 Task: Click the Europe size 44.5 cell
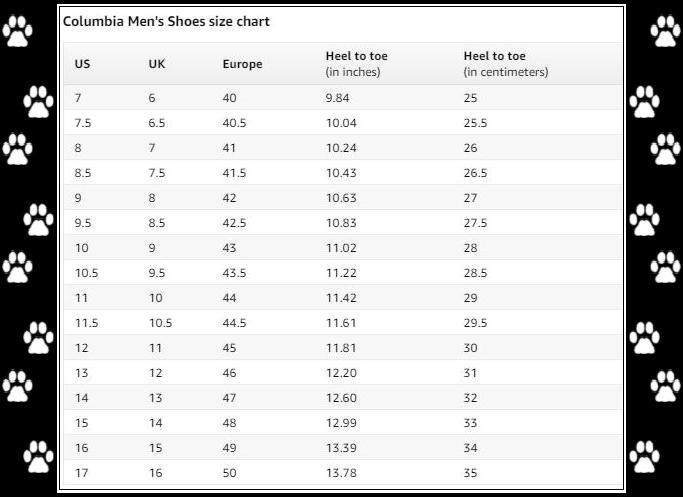[235, 323]
